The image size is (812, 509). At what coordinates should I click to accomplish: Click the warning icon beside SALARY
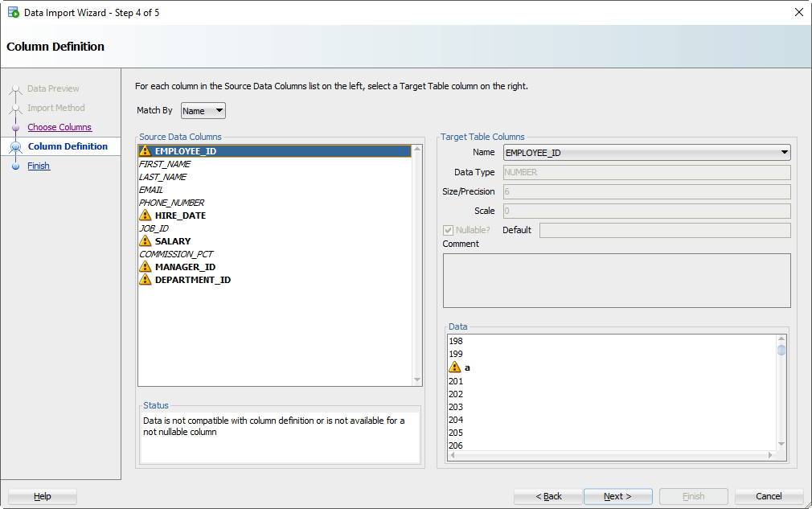click(146, 240)
